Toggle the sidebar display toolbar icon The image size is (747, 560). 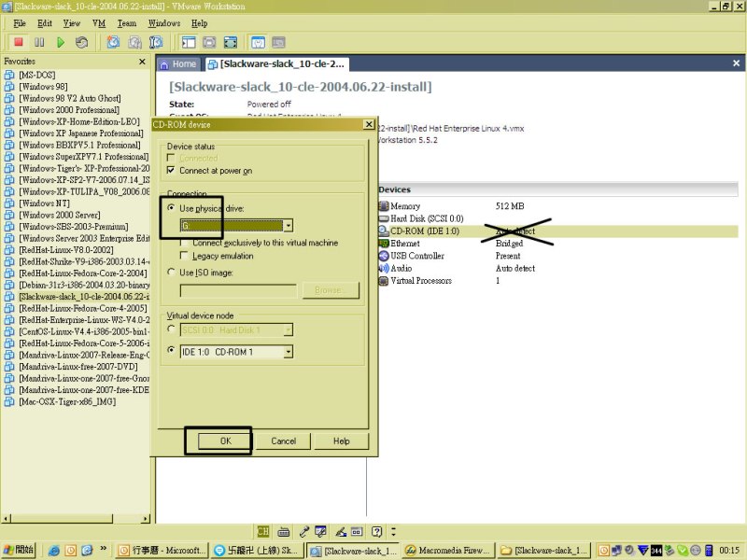(x=189, y=42)
